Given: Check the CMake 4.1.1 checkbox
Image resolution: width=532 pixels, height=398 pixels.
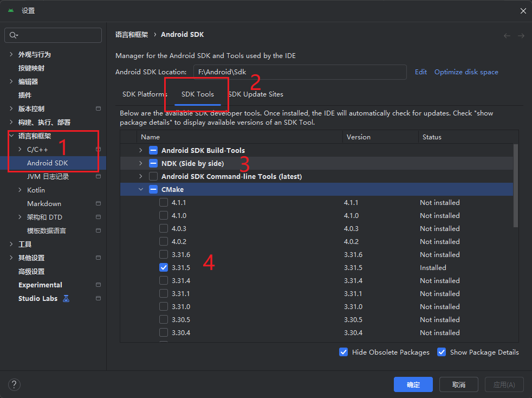Looking at the screenshot, I should (164, 202).
